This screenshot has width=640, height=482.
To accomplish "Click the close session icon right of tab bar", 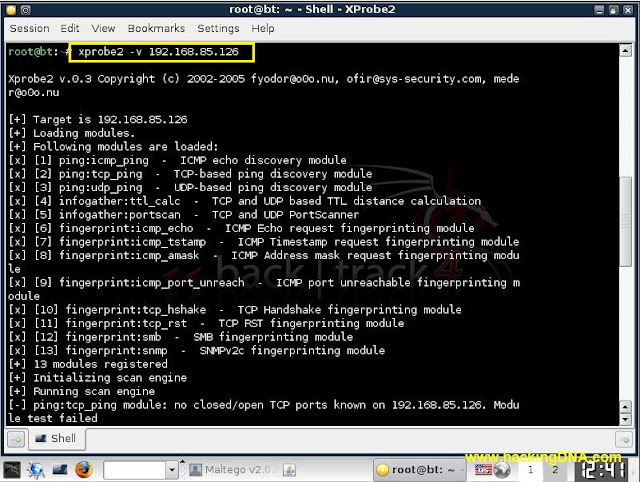I will [624, 440].
